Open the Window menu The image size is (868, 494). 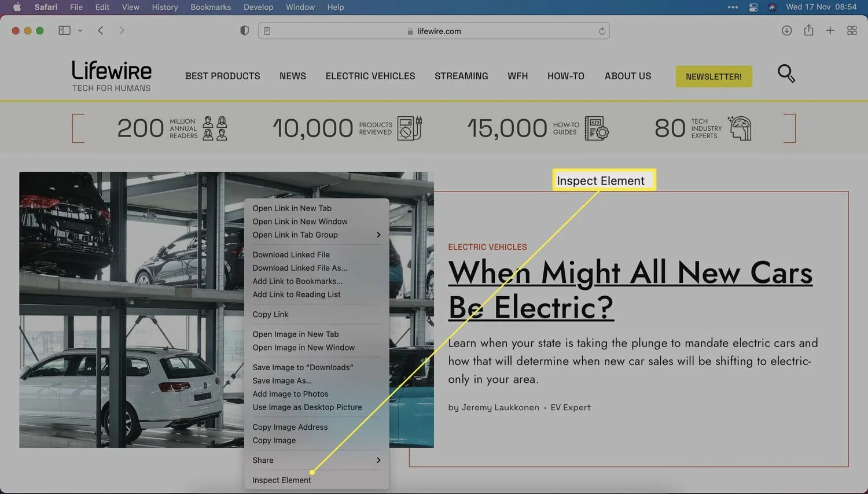[x=300, y=7]
